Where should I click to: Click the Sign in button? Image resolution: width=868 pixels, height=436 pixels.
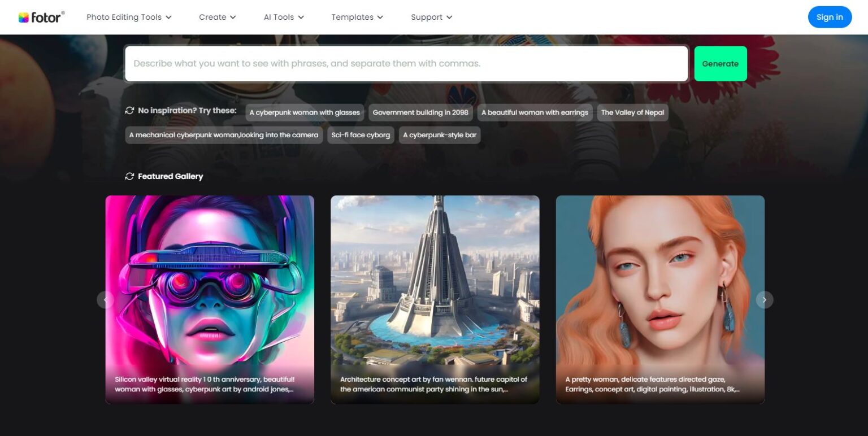830,17
